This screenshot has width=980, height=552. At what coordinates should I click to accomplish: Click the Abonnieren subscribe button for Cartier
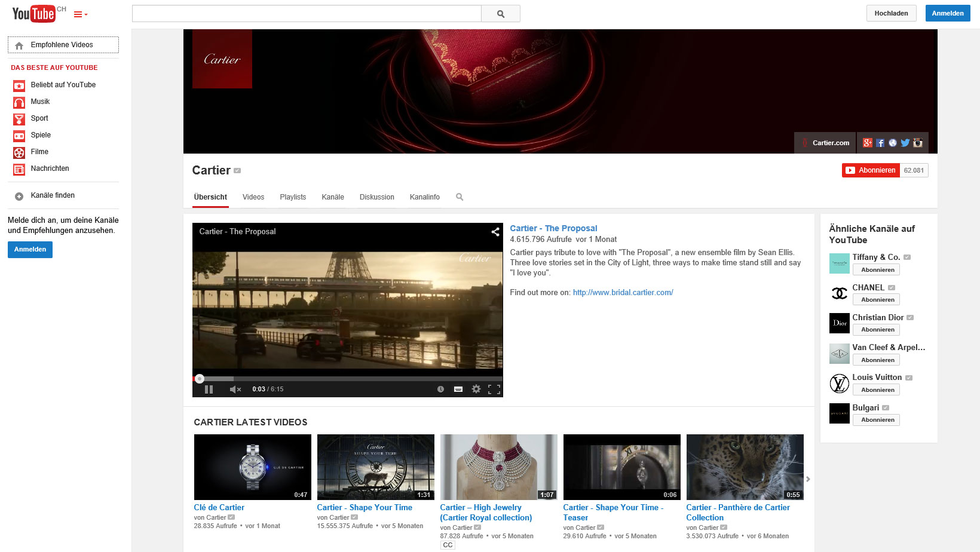click(x=871, y=170)
